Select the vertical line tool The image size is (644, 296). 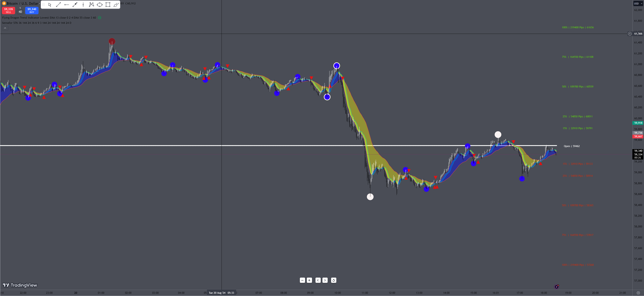(x=83, y=5)
